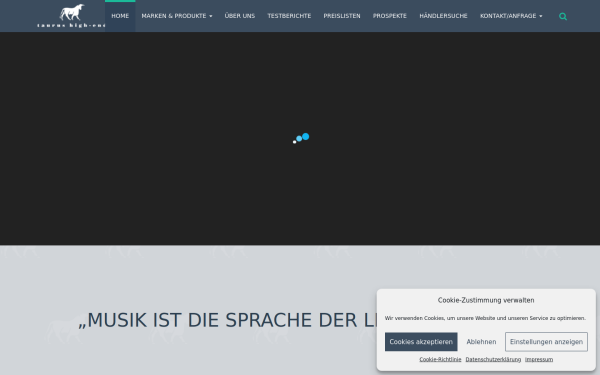
Task: Go to HÄNDLERSUCHE
Action: coord(443,16)
